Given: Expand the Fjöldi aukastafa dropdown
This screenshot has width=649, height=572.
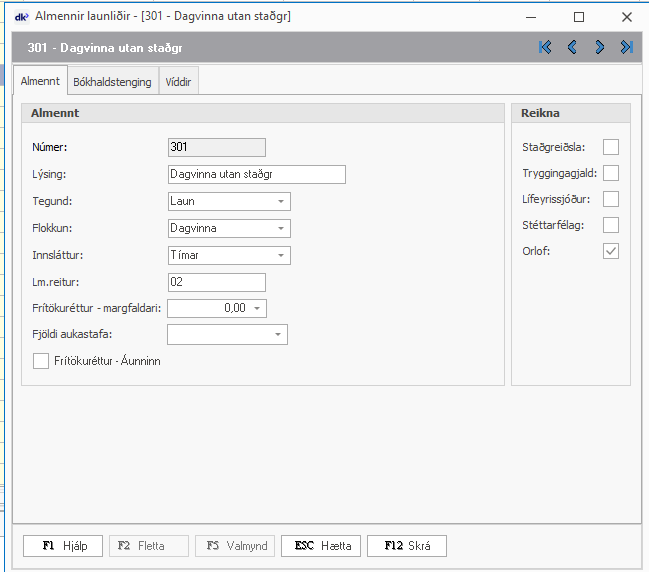Looking at the screenshot, I should pyautogui.click(x=278, y=335).
